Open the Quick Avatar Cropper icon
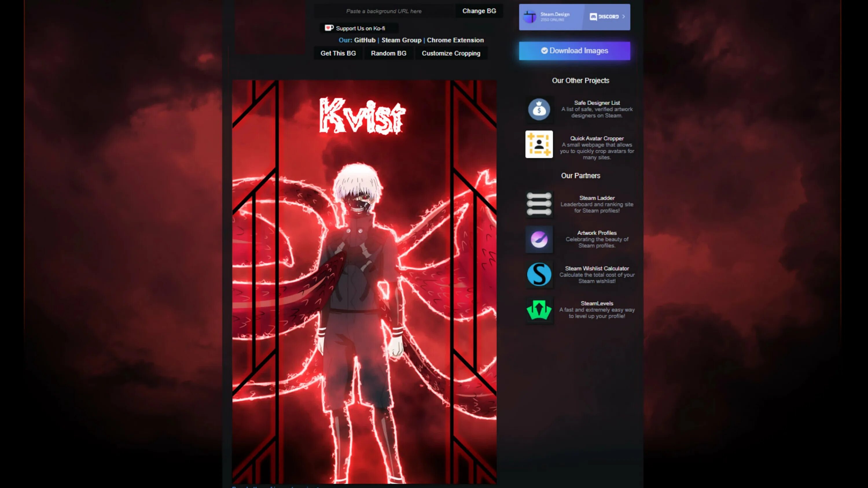This screenshot has height=488, width=868. [539, 144]
